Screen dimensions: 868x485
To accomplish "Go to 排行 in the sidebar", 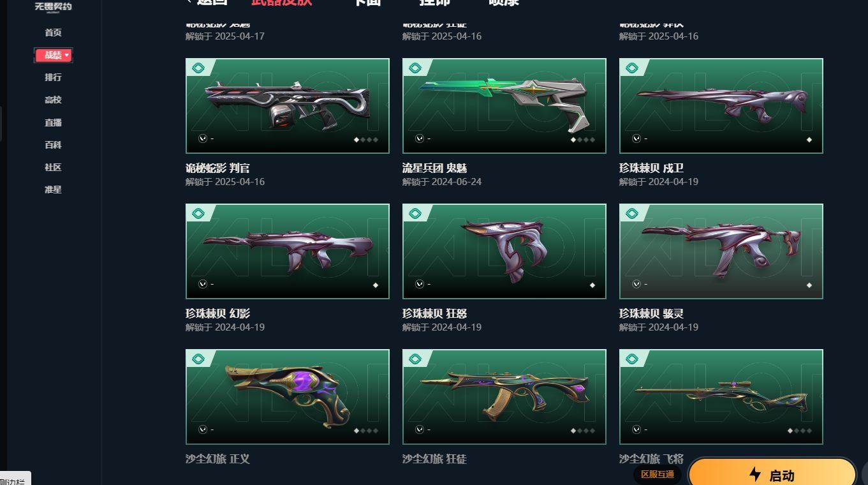I will (54, 77).
